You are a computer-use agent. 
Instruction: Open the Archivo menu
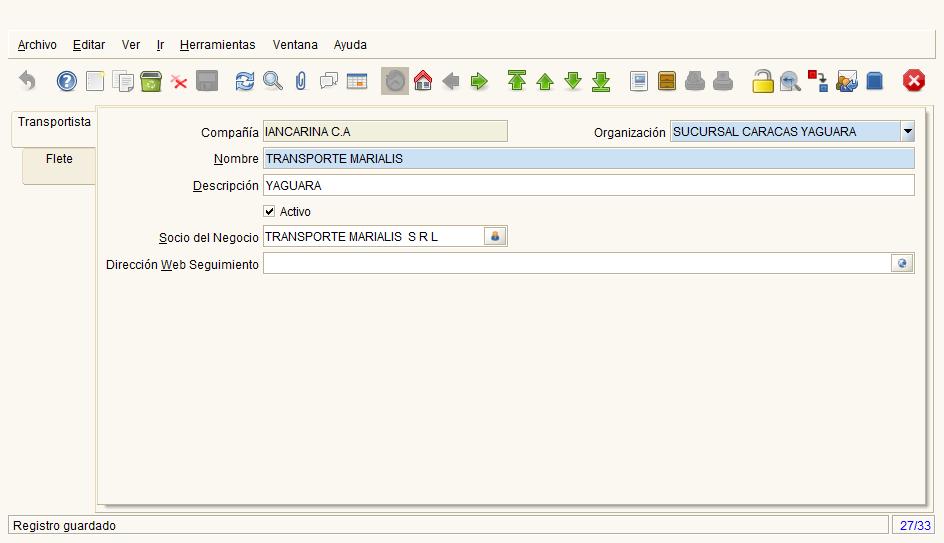(37, 45)
